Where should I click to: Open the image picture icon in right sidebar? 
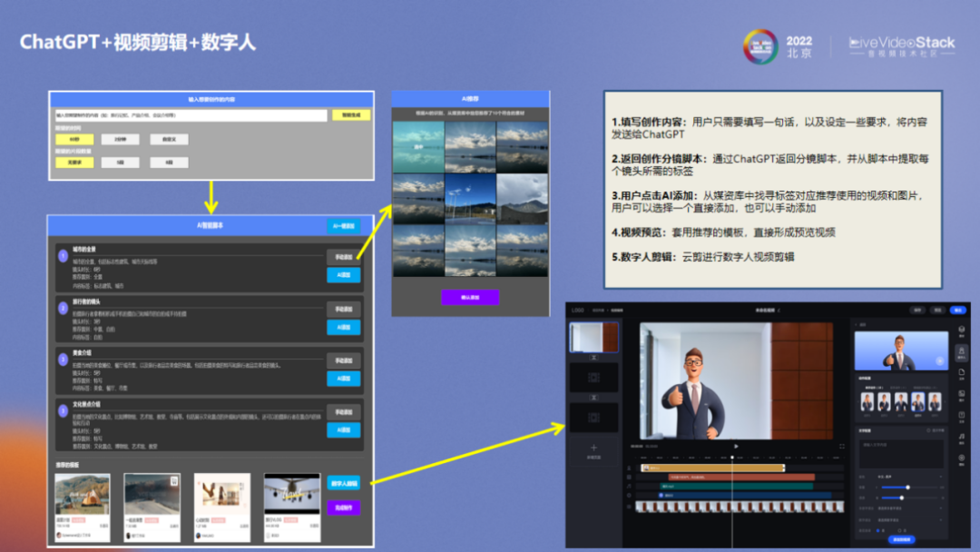961,394
